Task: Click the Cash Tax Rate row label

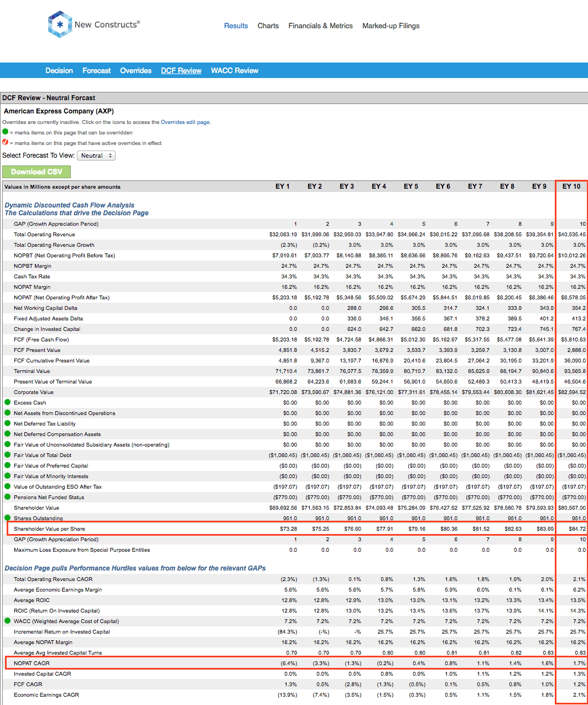Action: click(x=32, y=276)
